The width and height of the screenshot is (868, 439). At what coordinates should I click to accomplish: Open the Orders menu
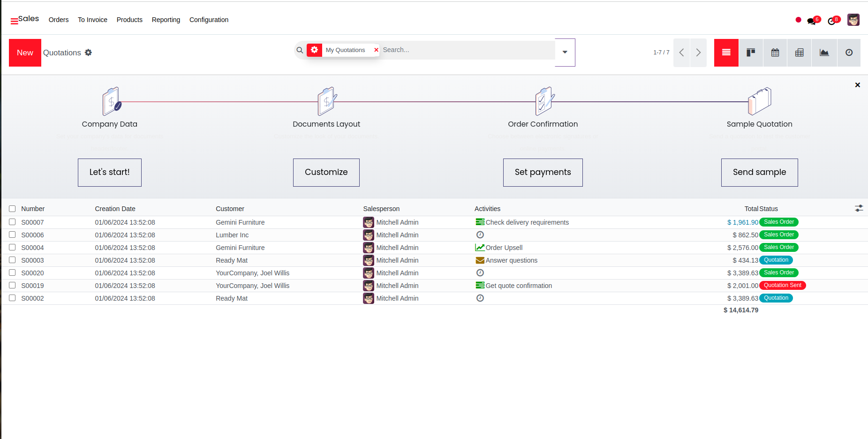(59, 20)
